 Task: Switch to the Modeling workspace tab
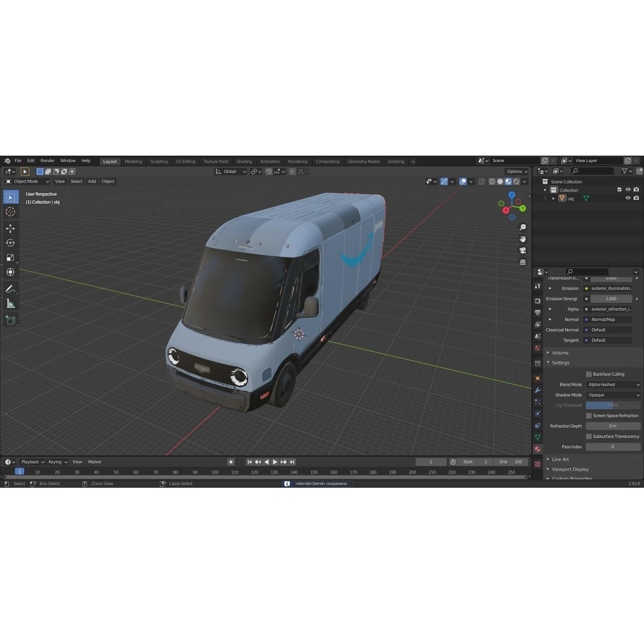coord(134,162)
